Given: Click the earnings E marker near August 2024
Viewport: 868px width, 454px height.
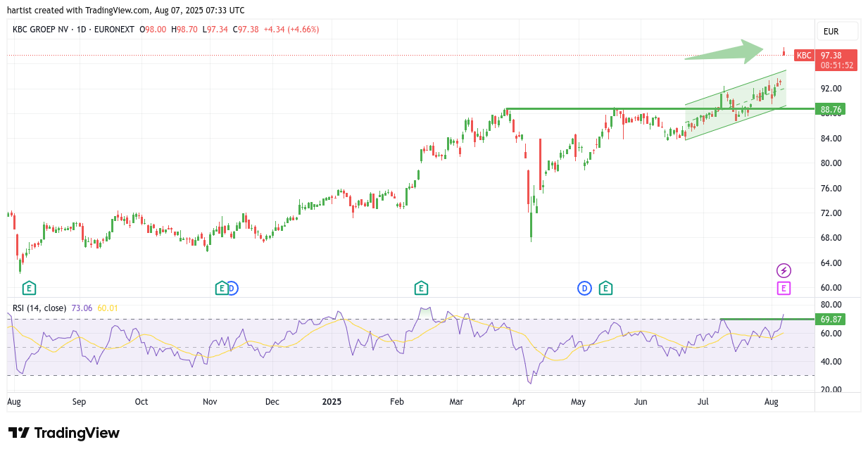Looking at the screenshot, I should (29, 288).
